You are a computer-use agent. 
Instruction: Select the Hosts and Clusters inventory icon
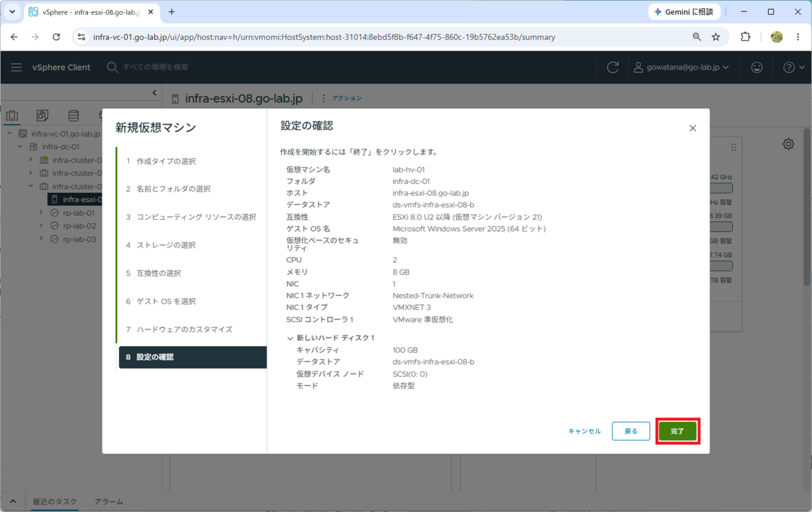click(12, 116)
